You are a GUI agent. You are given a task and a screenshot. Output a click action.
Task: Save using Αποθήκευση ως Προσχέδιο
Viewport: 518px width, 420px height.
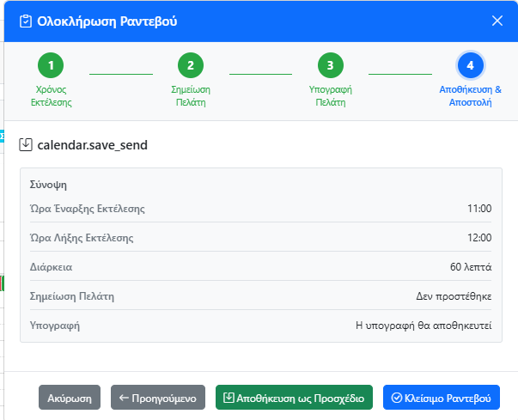pos(293,398)
